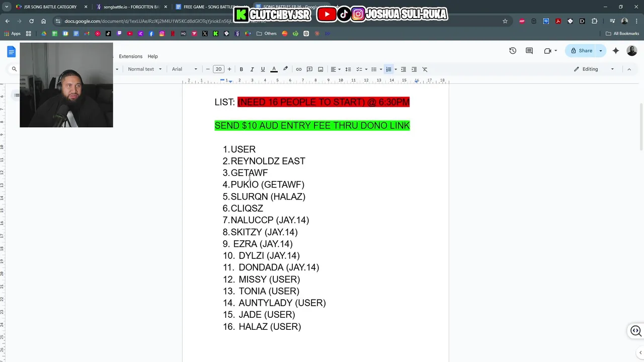Open the Help menu
Screen dimensions: 644x362
[152, 56]
